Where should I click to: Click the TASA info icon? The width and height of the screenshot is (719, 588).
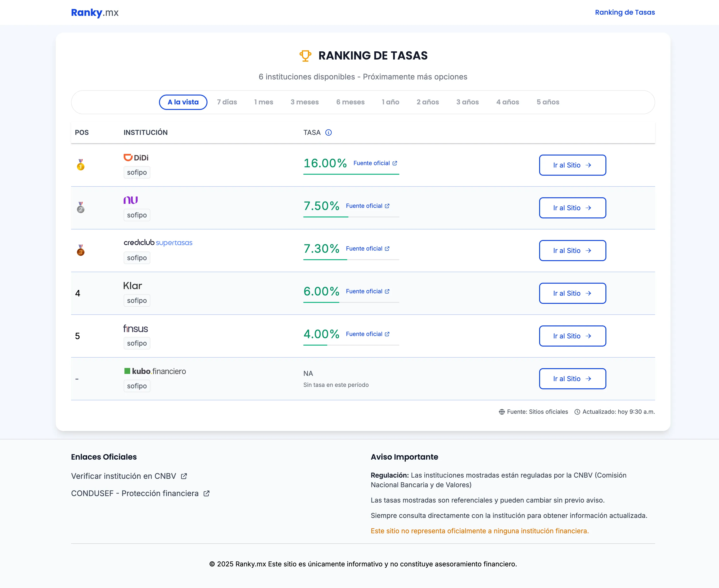coord(328,132)
